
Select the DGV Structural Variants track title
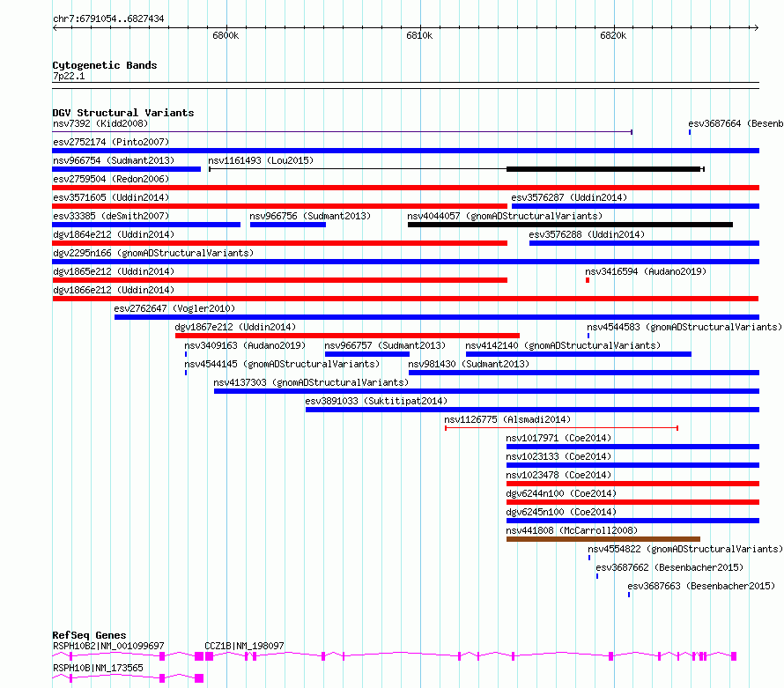point(123,113)
